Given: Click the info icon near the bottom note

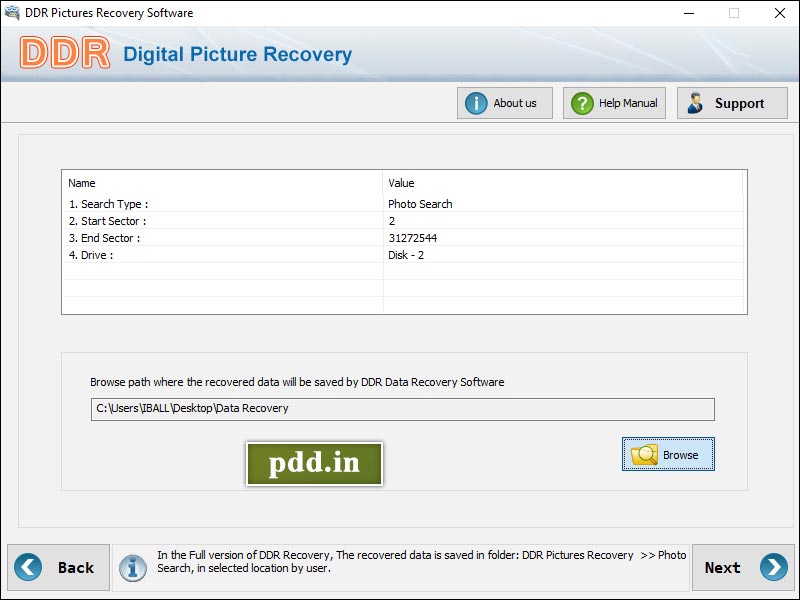Looking at the screenshot, I should [x=135, y=567].
